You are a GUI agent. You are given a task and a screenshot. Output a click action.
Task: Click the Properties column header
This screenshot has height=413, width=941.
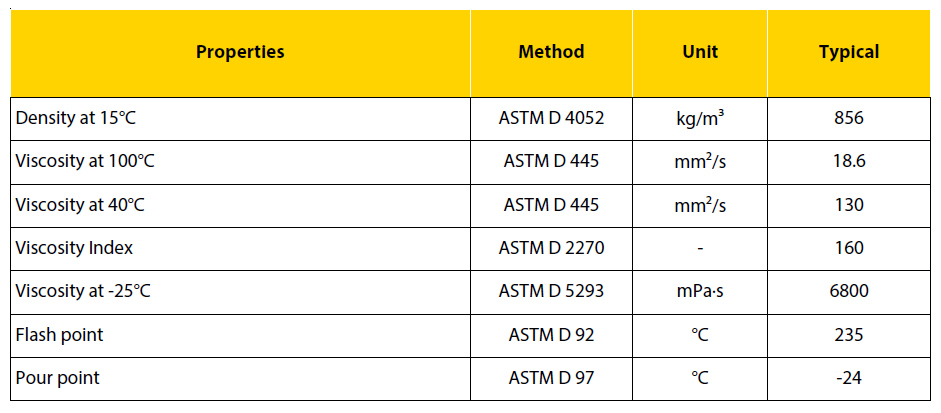(240, 53)
